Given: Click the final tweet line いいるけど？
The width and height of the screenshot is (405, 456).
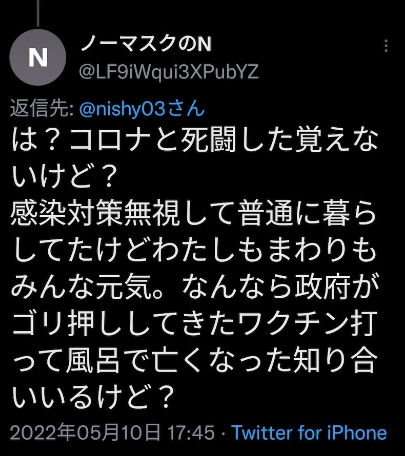Looking at the screenshot, I should point(93,397).
